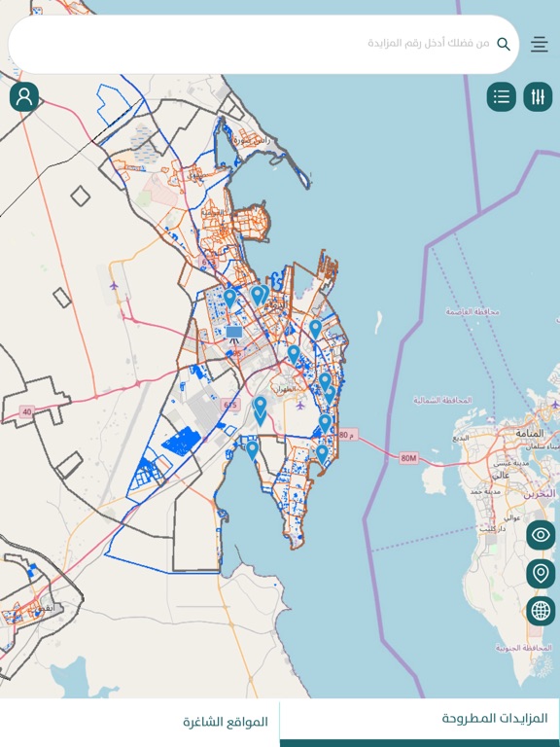Image resolution: width=560 pixels, height=747 pixels.
Task: Select map pin left of the billboard marker's top
Action: click(229, 299)
